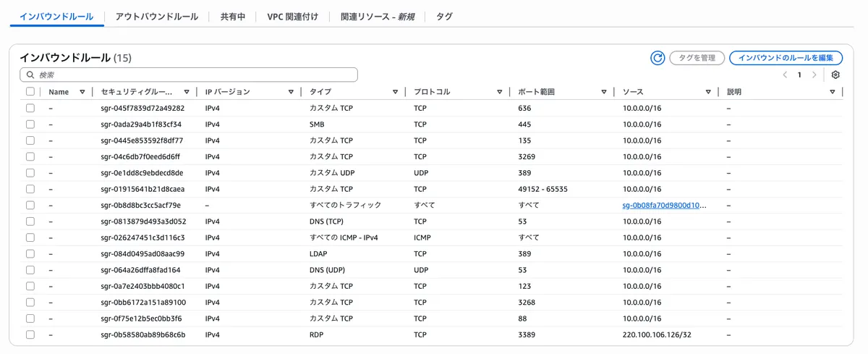The width and height of the screenshot is (868, 354).
Task: Go to previous page arrow
Action: point(785,75)
